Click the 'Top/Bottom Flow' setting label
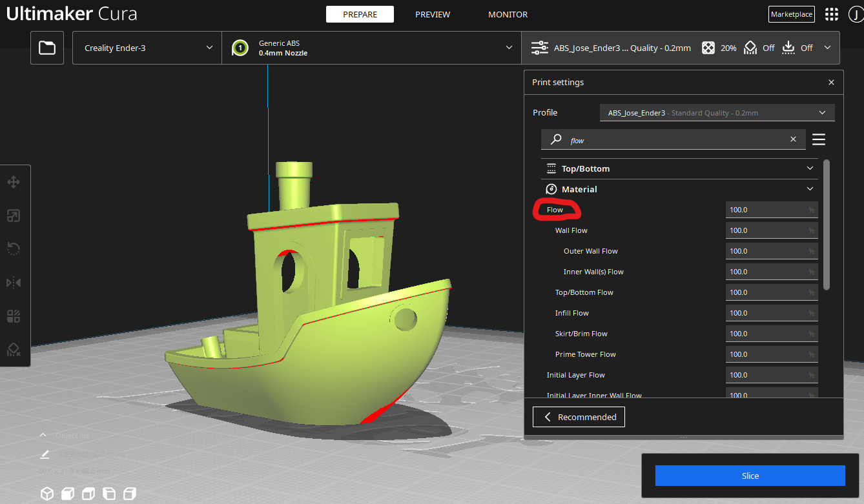 coord(584,292)
